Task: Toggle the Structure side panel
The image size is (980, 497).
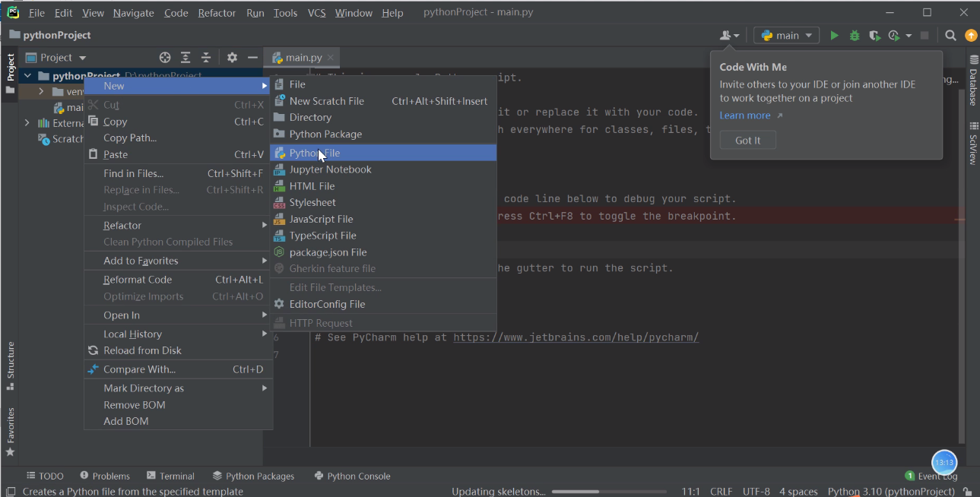Action: point(11,365)
